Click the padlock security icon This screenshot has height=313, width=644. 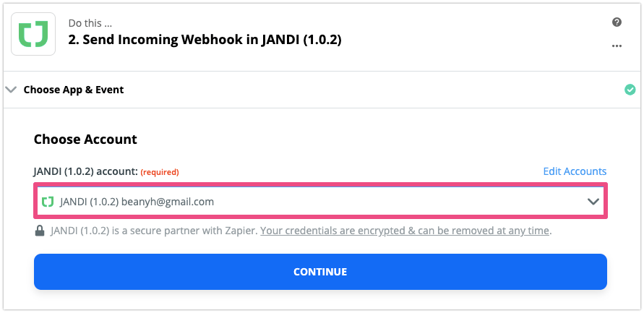tap(40, 231)
